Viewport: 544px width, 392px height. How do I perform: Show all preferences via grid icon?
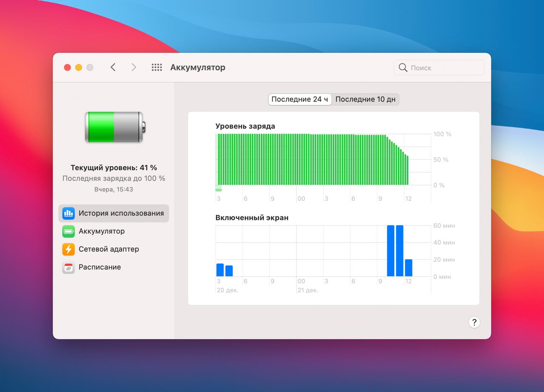pos(157,67)
